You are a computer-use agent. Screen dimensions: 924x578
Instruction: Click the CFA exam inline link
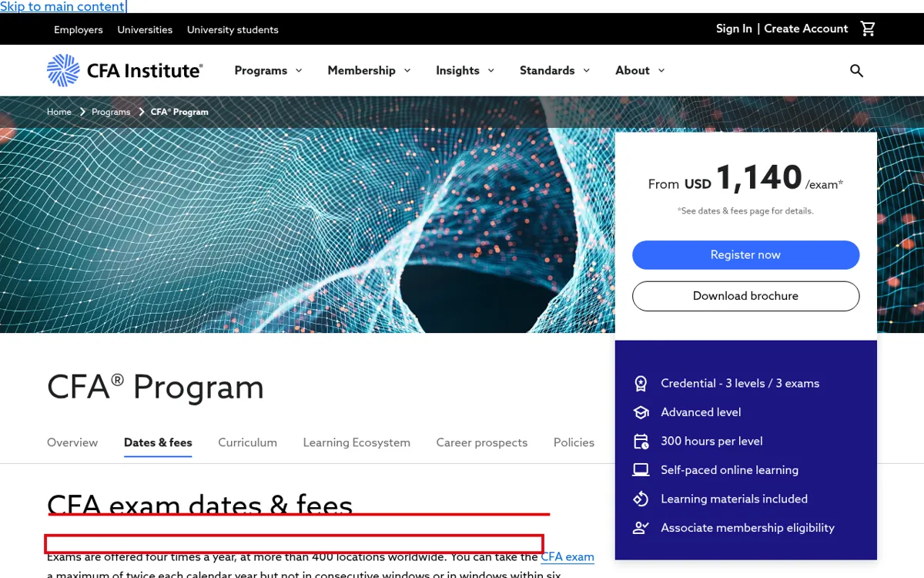pyautogui.click(x=567, y=556)
